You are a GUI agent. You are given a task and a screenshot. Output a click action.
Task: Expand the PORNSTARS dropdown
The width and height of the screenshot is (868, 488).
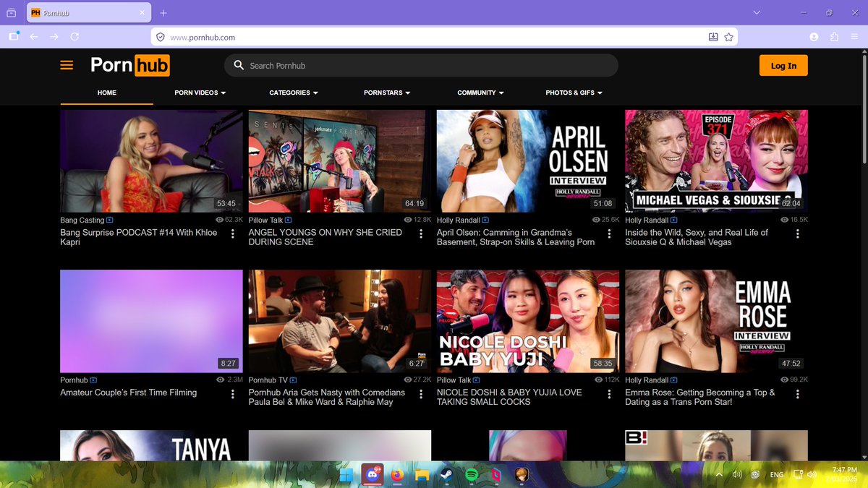(387, 93)
